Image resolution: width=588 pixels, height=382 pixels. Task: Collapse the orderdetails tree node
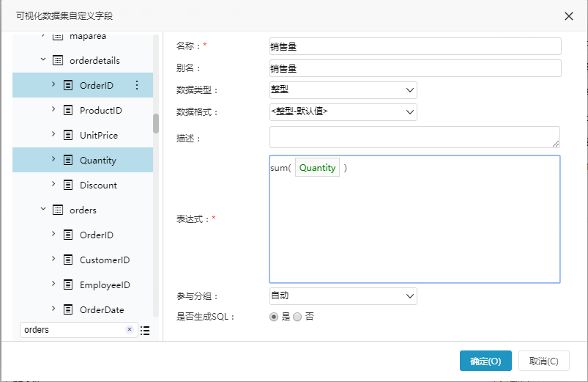[x=43, y=59]
